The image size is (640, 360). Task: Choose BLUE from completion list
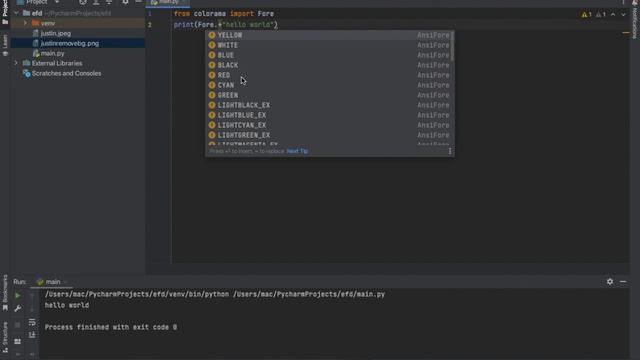click(329, 55)
